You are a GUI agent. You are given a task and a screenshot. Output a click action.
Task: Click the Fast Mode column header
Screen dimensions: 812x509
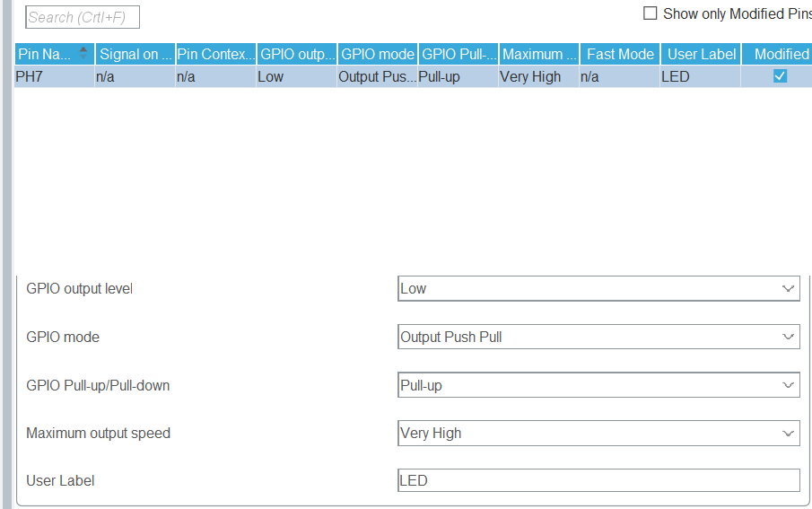coord(620,54)
